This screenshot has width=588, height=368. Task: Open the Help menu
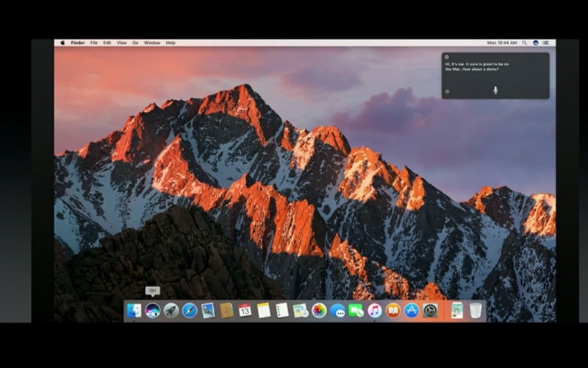(171, 43)
